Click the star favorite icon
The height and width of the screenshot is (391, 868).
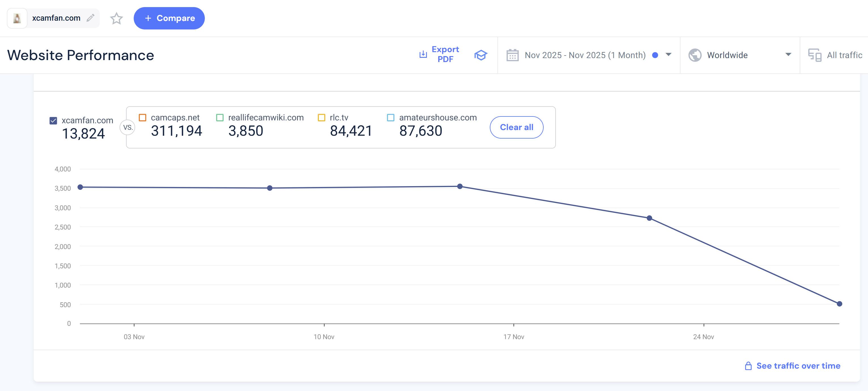(117, 18)
